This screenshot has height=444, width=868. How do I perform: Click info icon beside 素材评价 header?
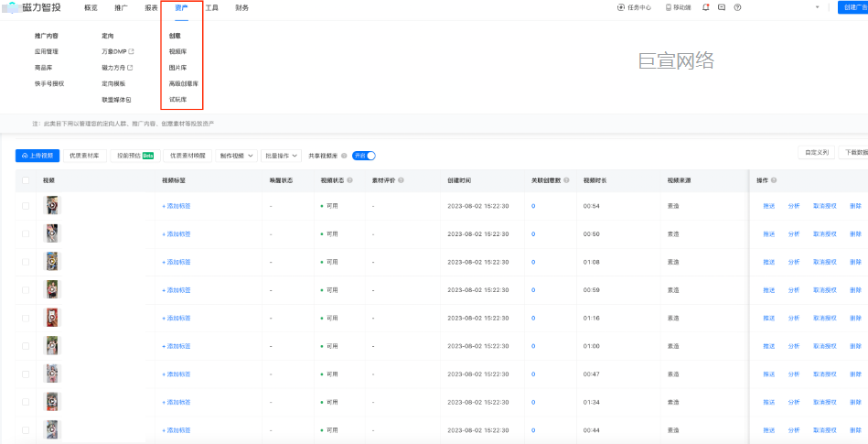401,180
